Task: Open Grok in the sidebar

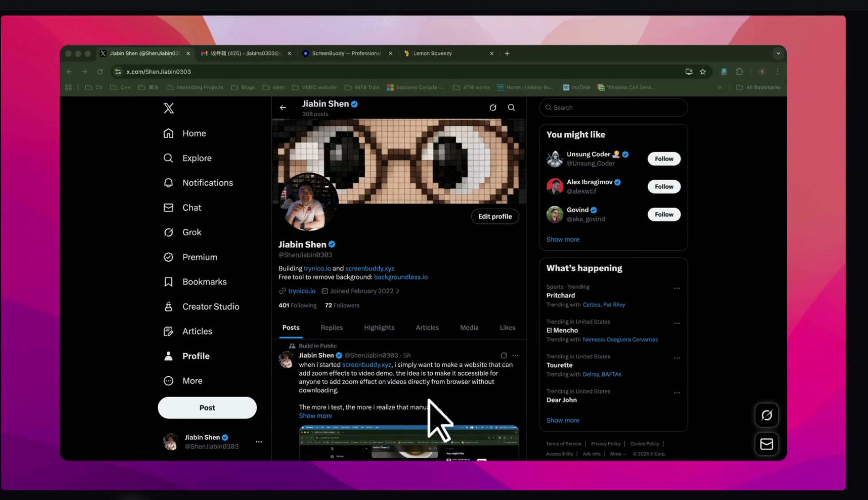Action: (182, 232)
